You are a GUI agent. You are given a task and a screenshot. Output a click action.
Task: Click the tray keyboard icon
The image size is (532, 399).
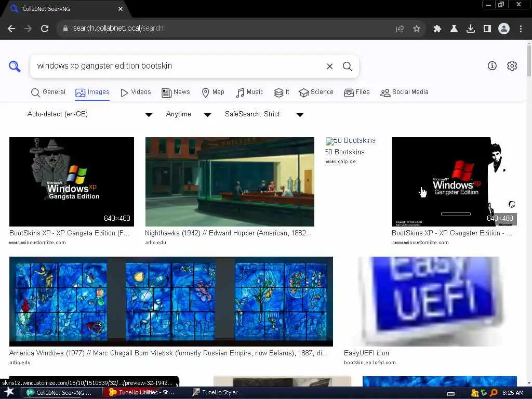(451, 394)
